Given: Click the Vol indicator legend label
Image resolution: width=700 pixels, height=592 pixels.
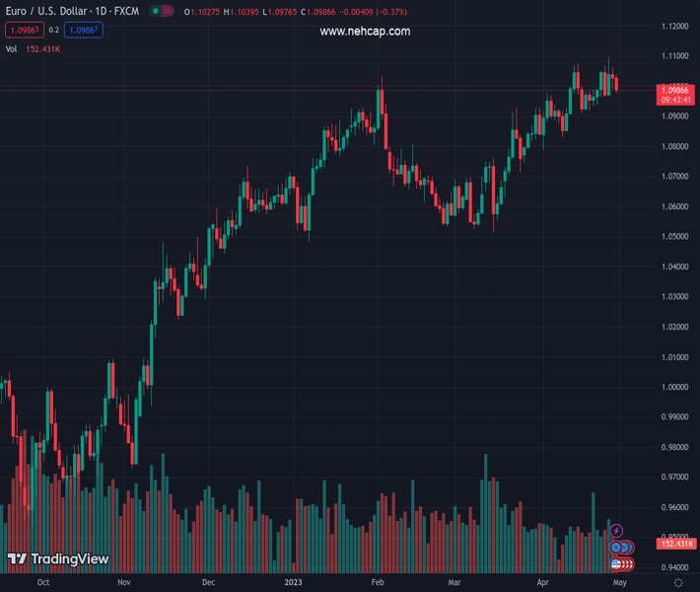Looking at the screenshot, I should pos(11,48).
